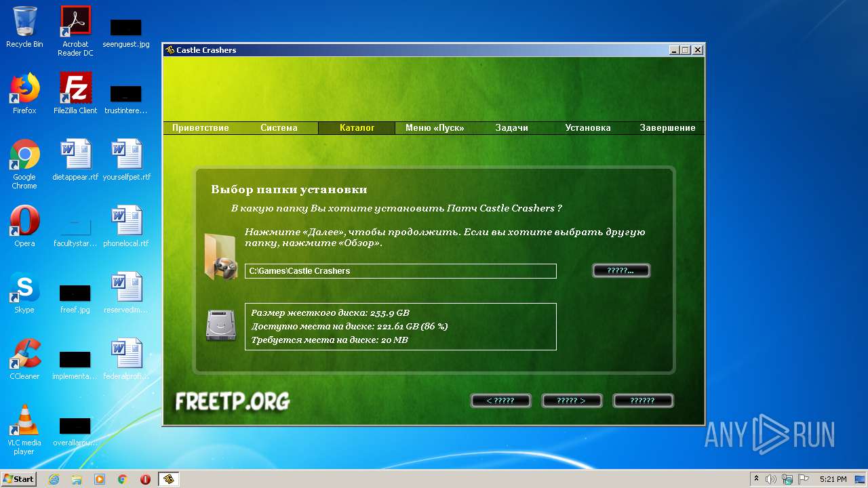Click the cancel button in installer
868x488 pixels.
[x=643, y=401]
